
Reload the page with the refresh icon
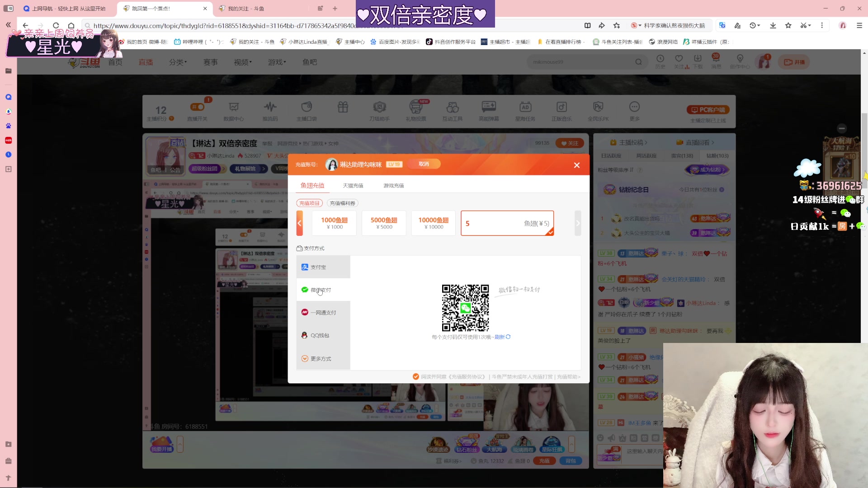(56, 26)
